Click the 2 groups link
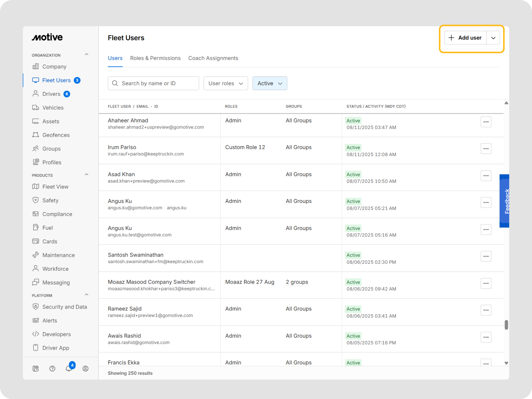532x399 pixels. pyautogui.click(x=297, y=282)
